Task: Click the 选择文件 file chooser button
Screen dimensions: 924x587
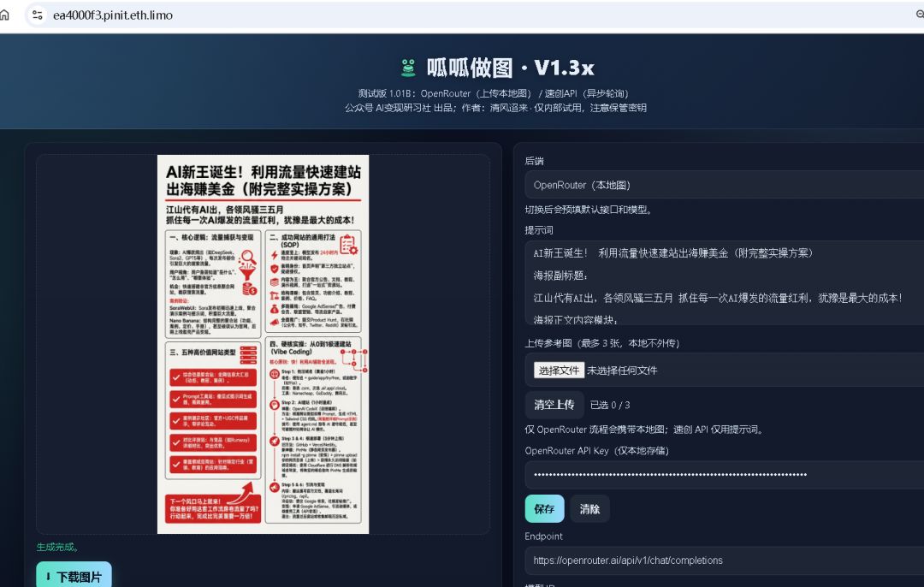Action: coord(559,371)
